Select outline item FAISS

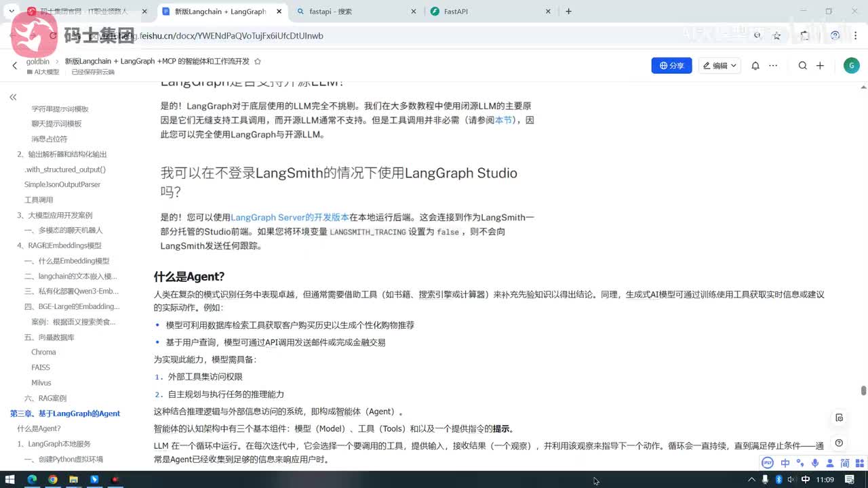(41, 367)
